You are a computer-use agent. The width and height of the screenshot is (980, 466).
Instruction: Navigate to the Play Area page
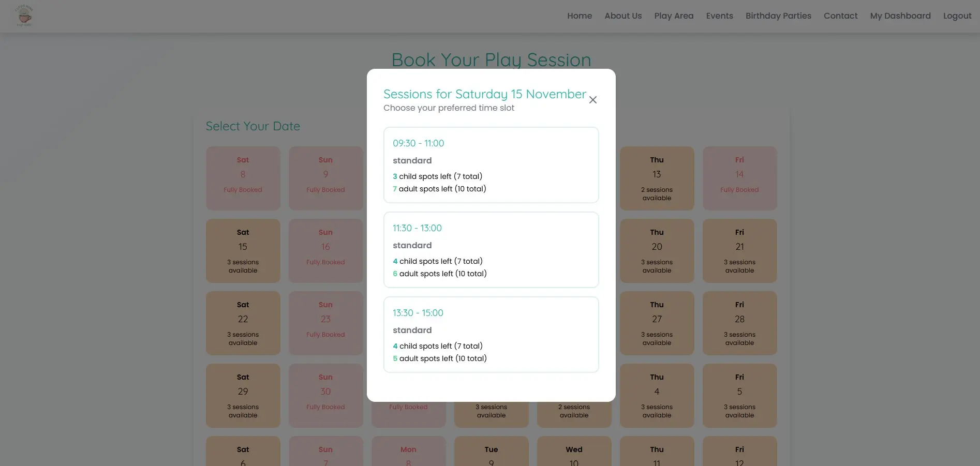point(673,16)
